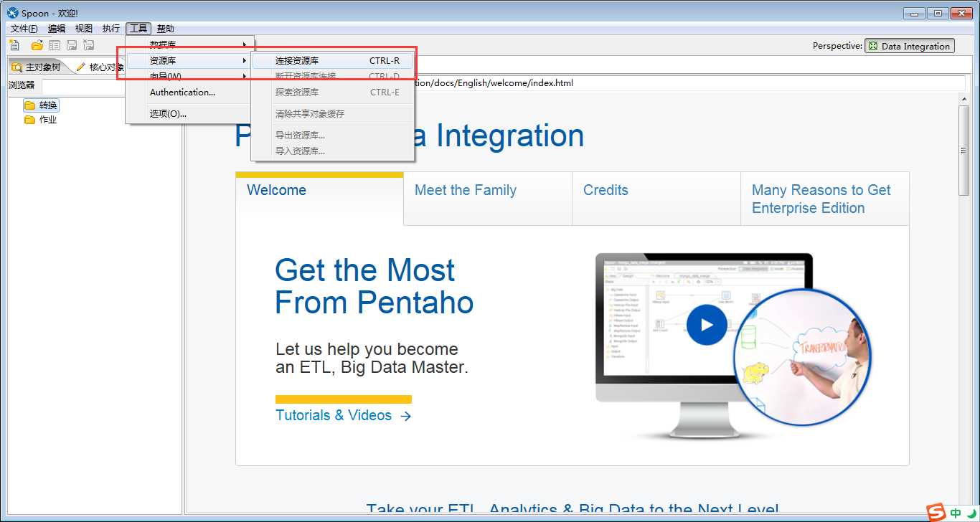Click 断开资源库连接 menu item

click(x=333, y=77)
